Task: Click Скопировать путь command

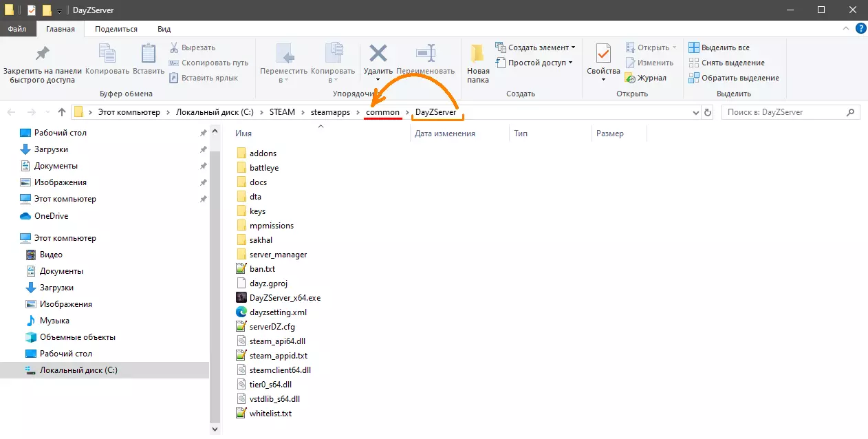Action: click(x=209, y=63)
